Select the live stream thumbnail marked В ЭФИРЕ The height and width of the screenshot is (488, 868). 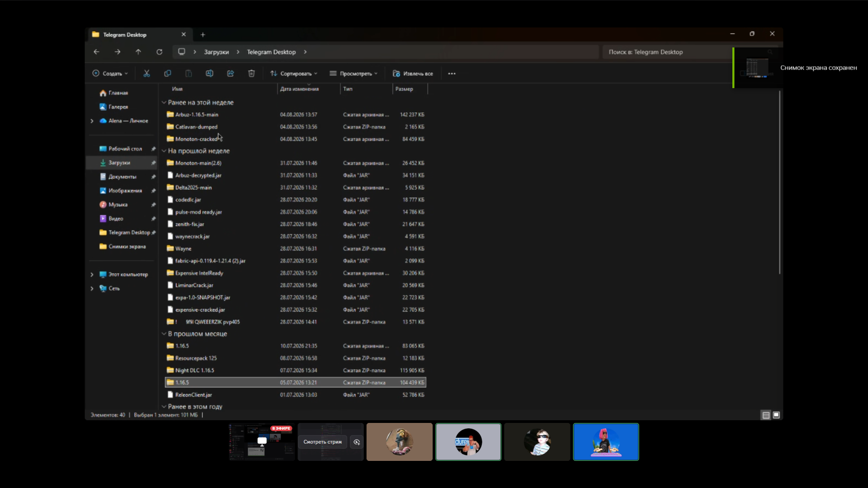pyautogui.click(x=262, y=442)
